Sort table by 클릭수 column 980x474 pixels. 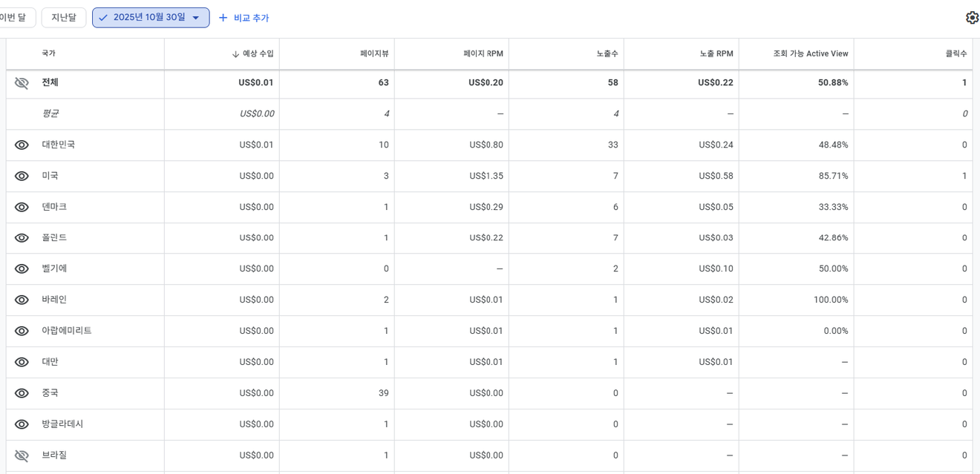955,54
